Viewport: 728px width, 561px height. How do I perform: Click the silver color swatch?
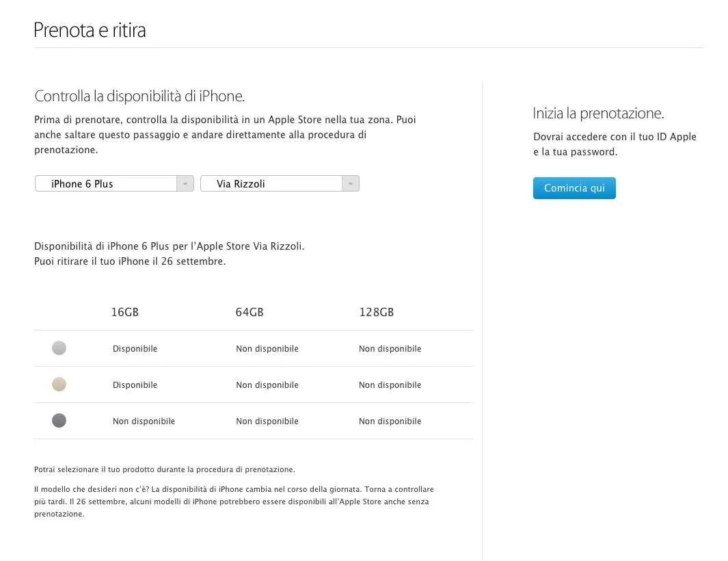pos(59,348)
